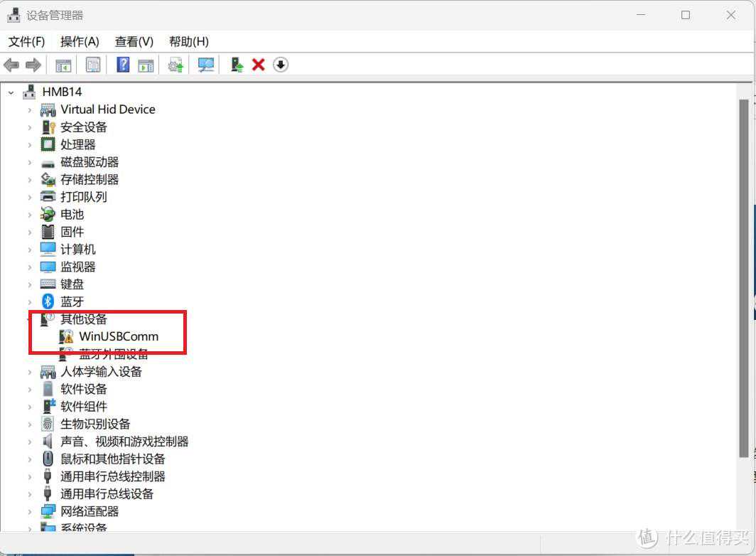Screen dimensions: 756x556
Task: Expand the 网络适配器 category
Action: 30,511
